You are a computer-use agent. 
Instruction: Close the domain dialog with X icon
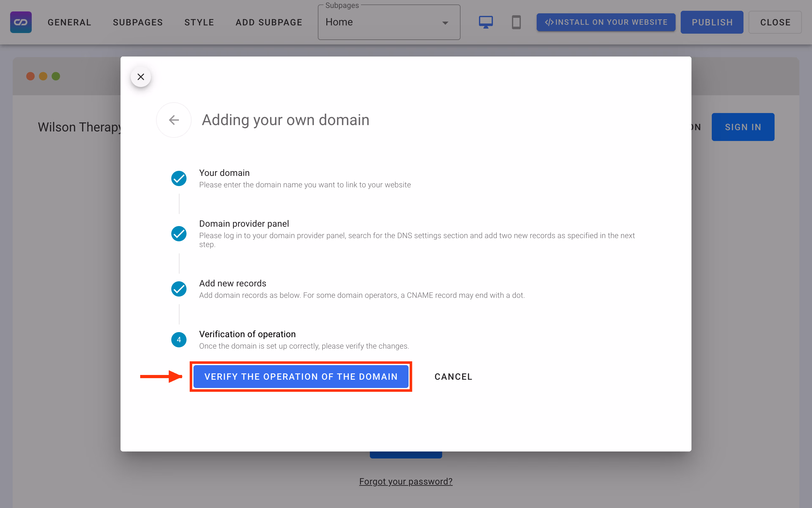coord(141,77)
